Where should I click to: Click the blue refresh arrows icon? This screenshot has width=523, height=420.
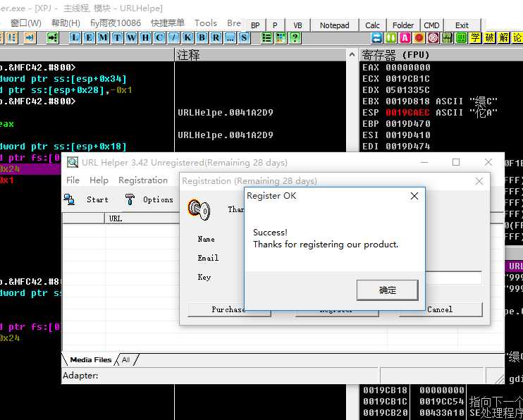[376, 37]
